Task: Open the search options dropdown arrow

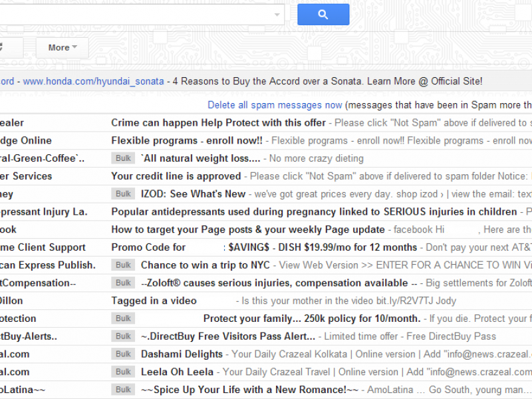Action: [277, 15]
